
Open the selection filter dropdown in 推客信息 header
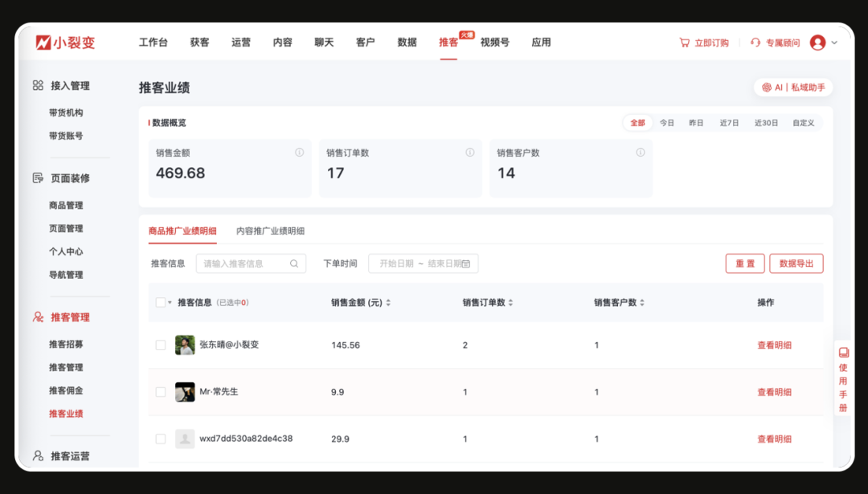coord(168,302)
